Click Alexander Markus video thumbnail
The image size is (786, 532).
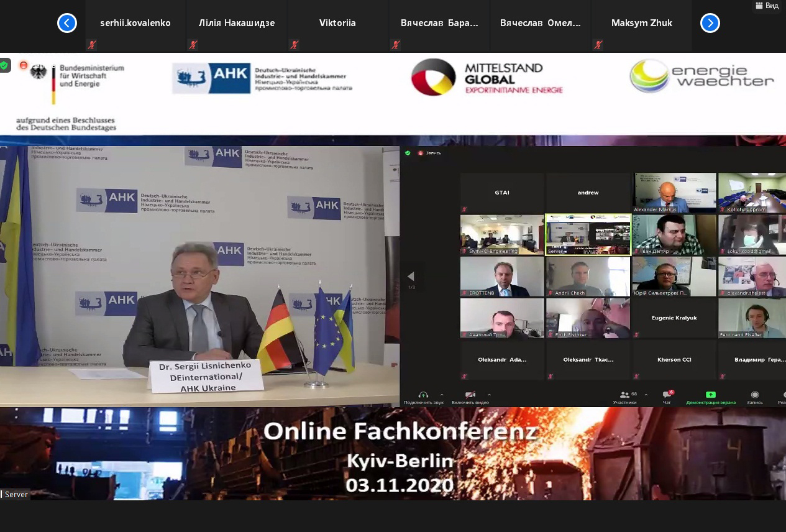(674, 193)
